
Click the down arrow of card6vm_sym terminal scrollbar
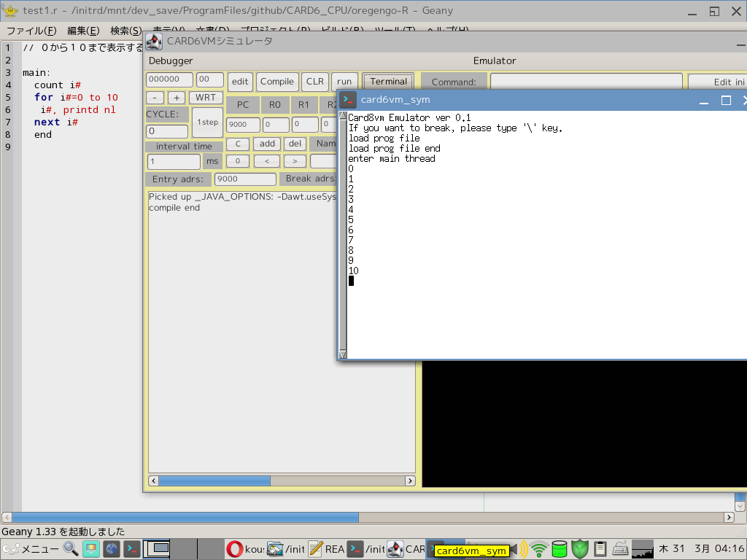click(x=343, y=354)
